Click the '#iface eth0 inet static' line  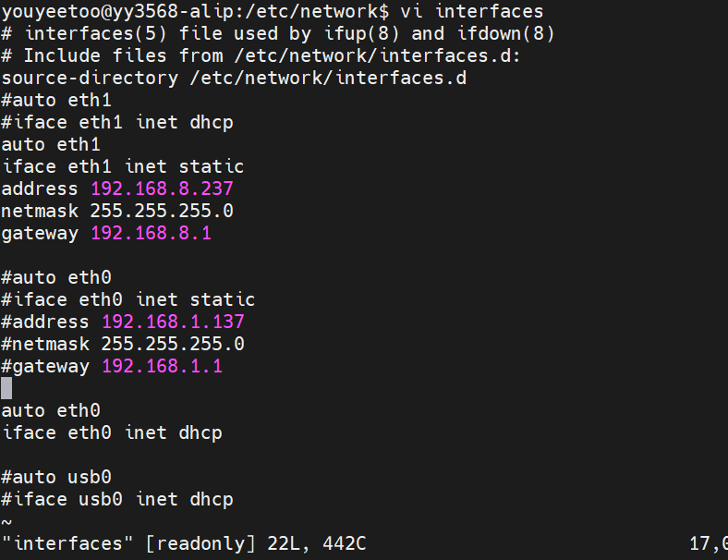click(128, 299)
